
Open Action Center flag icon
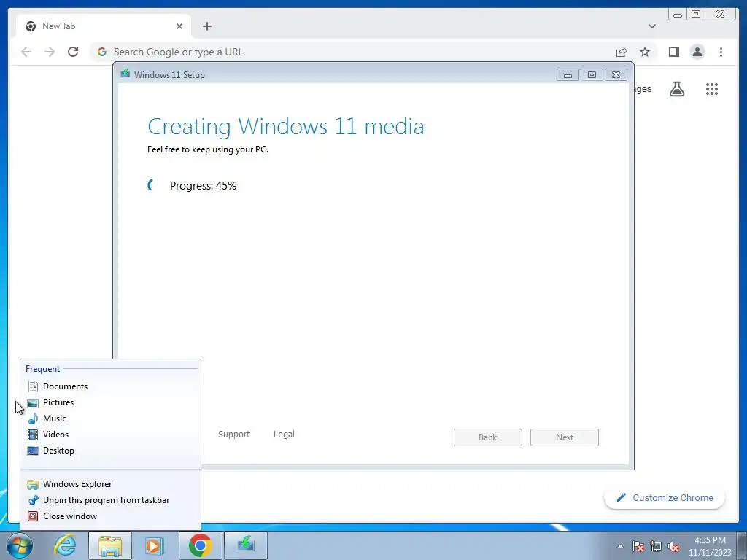point(638,546)
